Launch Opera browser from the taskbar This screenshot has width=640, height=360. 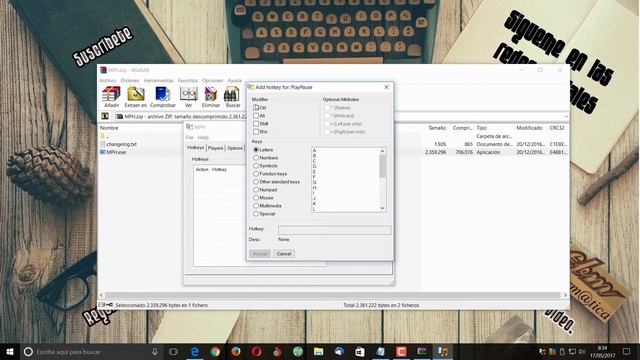[256, 351]
